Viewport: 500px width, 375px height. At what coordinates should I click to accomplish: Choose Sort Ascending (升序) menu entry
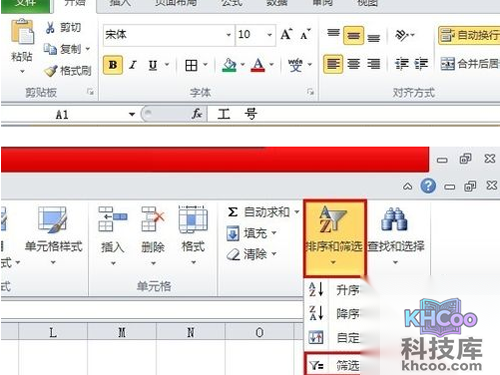[x=333, y=290]
